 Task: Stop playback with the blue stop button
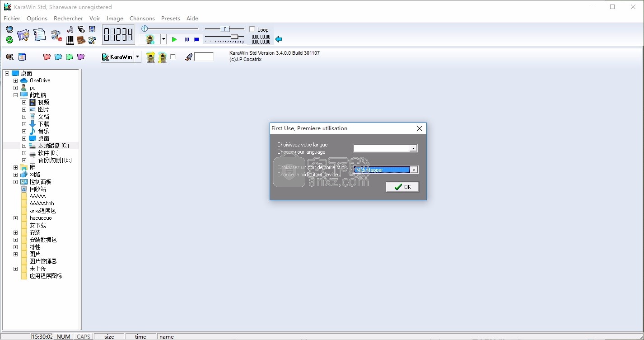click(x=196, y=39)
